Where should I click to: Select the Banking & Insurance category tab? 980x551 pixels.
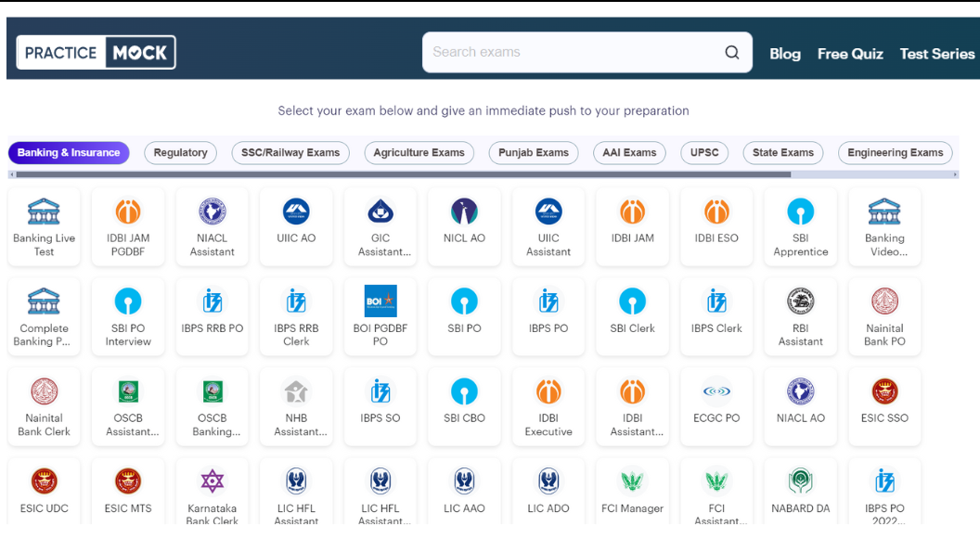pyautogui.click(x=69, y=152)
